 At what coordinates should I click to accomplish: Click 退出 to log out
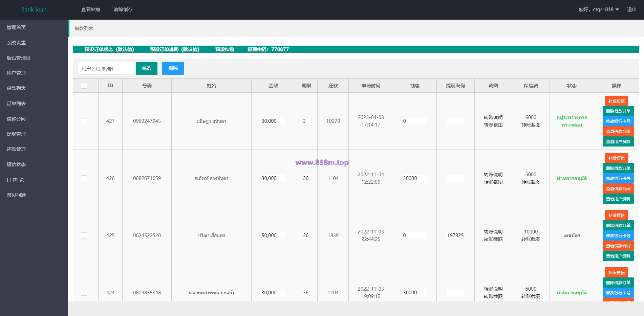pyautogui.click(x=631, y=9)
